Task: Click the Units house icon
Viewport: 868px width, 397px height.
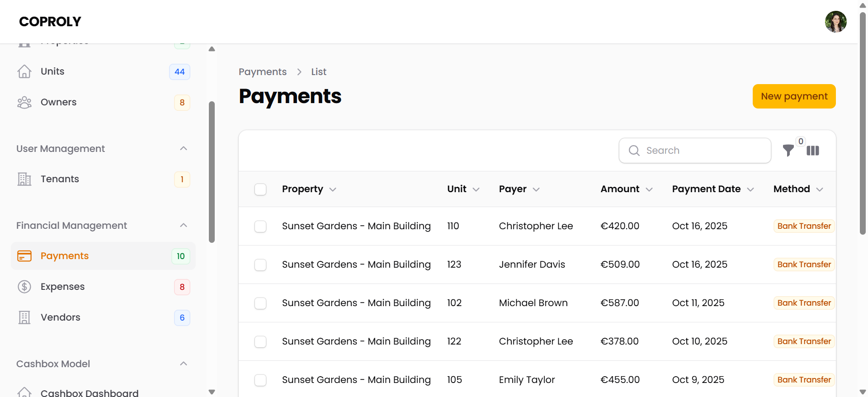Action: [x=24, y=71]
